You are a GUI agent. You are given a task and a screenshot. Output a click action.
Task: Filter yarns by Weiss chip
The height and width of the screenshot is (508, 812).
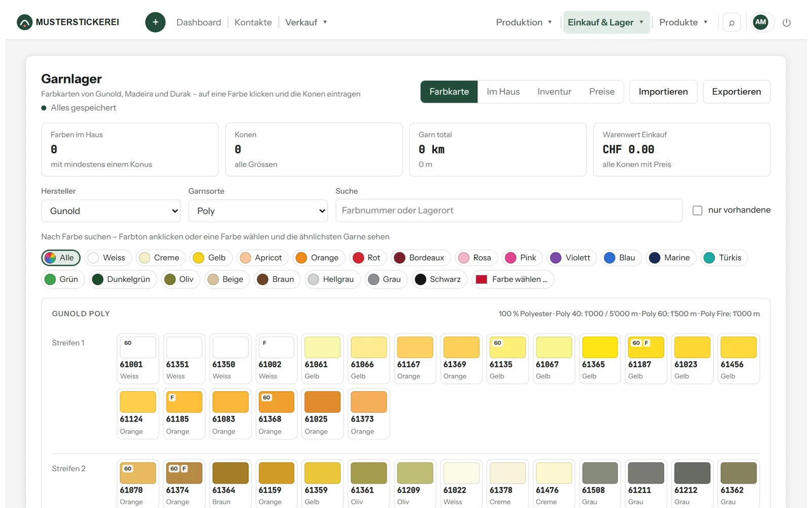(x=108, y=258)
